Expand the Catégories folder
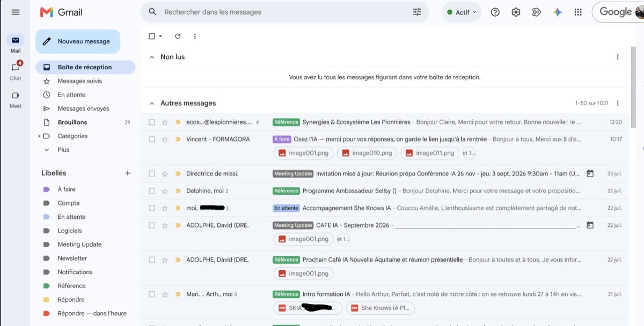 (x=39, y=136)
